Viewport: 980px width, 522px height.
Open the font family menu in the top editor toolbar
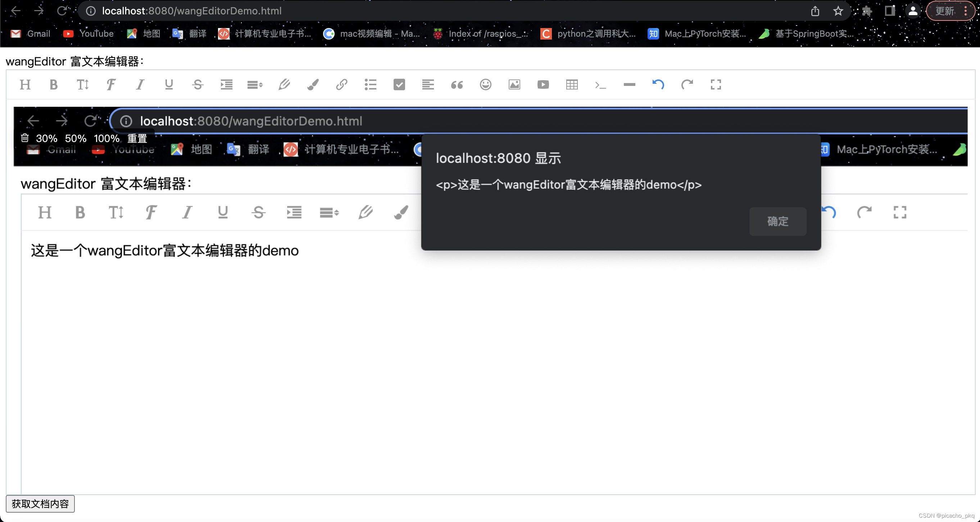click(111, 84)
